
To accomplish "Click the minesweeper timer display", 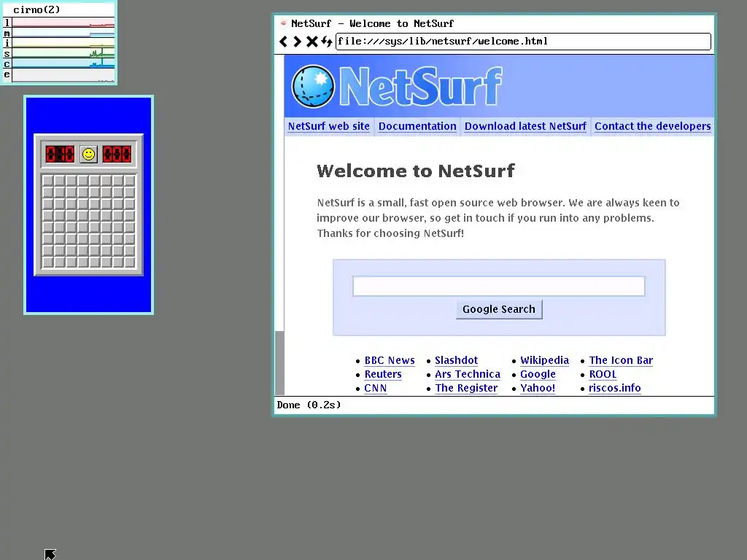I will pos(117,154).
